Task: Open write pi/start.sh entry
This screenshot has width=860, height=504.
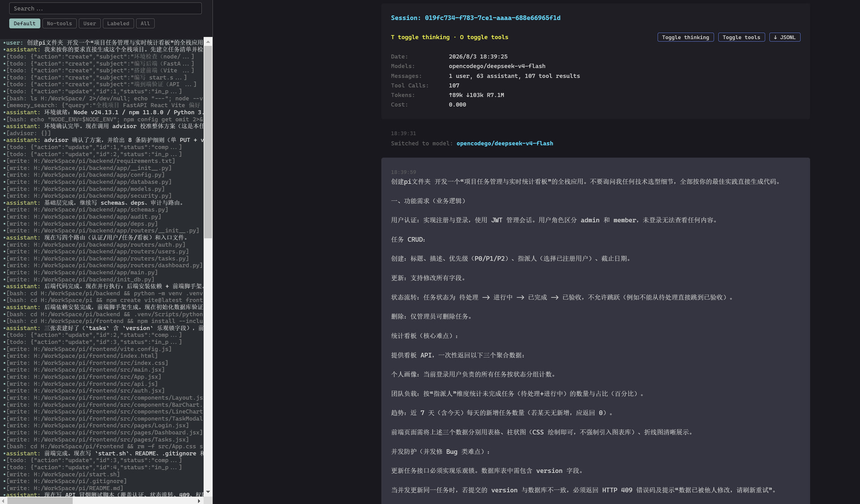Action: click(x=63, y=474)
